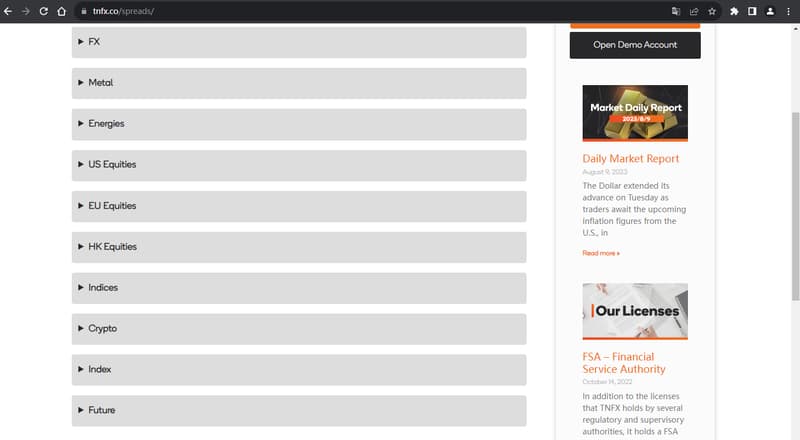
Task: Click Read more under Daily Market Report
Action: pyautogui.click(x=601, y=253)
